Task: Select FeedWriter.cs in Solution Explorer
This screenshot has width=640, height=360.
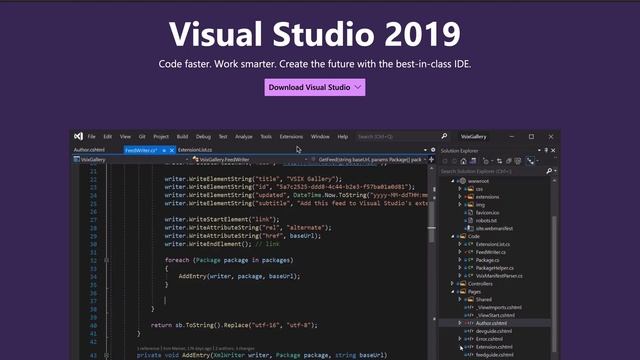Action: tap(491, 252)
